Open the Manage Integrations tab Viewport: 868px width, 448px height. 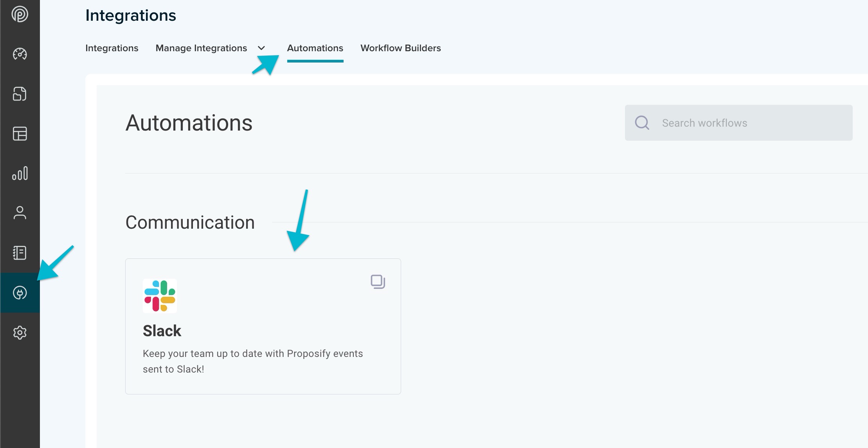pos(201,48)
